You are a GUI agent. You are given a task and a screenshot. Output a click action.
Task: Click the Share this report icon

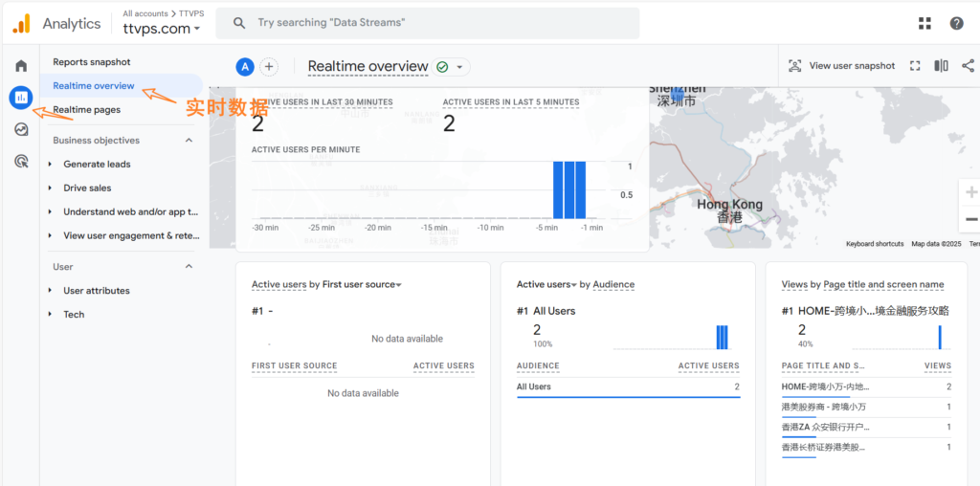(967, 66)
